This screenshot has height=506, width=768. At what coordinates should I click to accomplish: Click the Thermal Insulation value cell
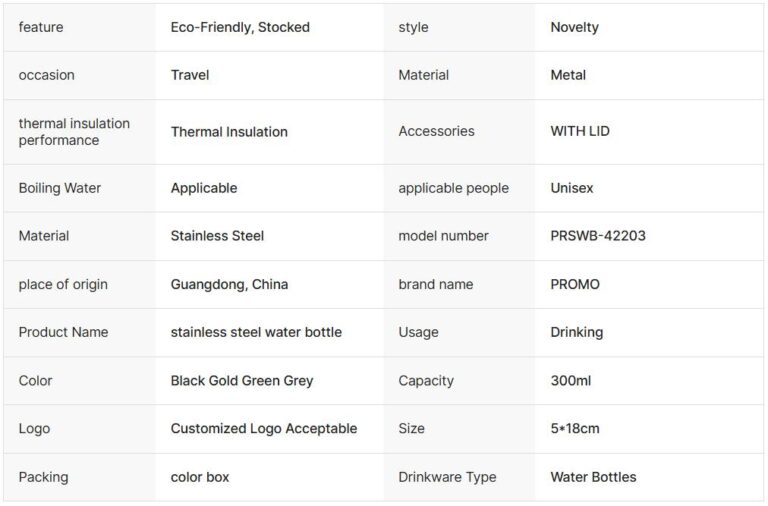(x=229, y=132)
